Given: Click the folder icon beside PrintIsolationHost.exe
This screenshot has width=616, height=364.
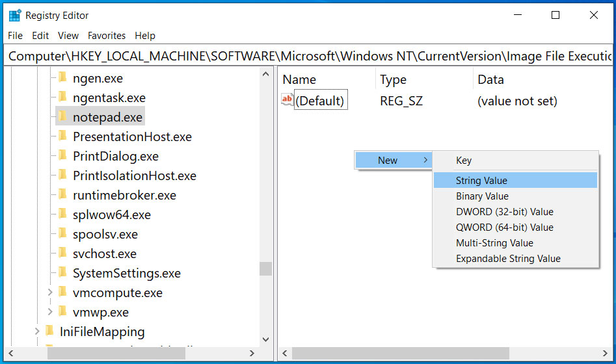Looking at the screenshot, I should [62, 175].
